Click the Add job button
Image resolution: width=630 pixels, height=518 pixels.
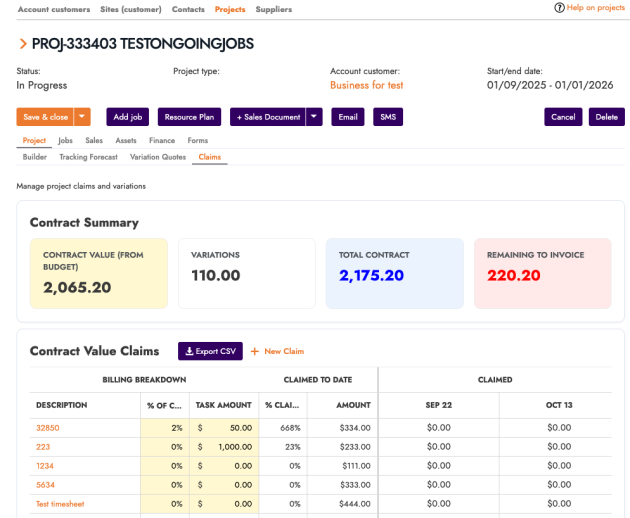[128, 117]
